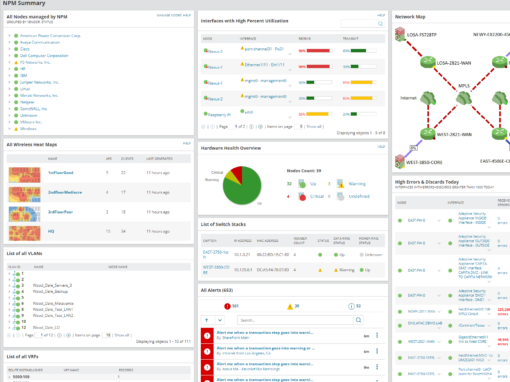This screenshot has height=382, width=510.
Task: Expand the Cisco vendor node group
Action: 9,49
